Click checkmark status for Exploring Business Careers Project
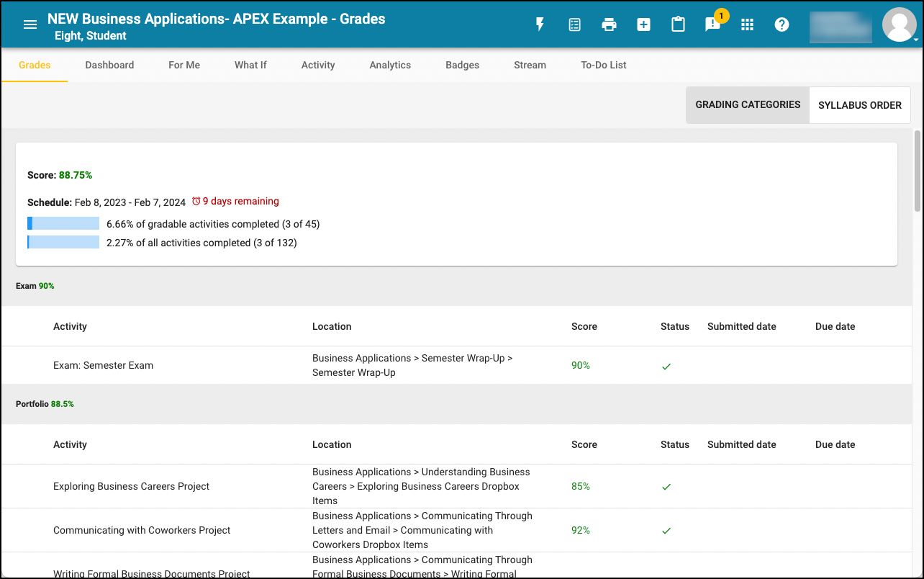The image size is (924, 579). (666, 488)
